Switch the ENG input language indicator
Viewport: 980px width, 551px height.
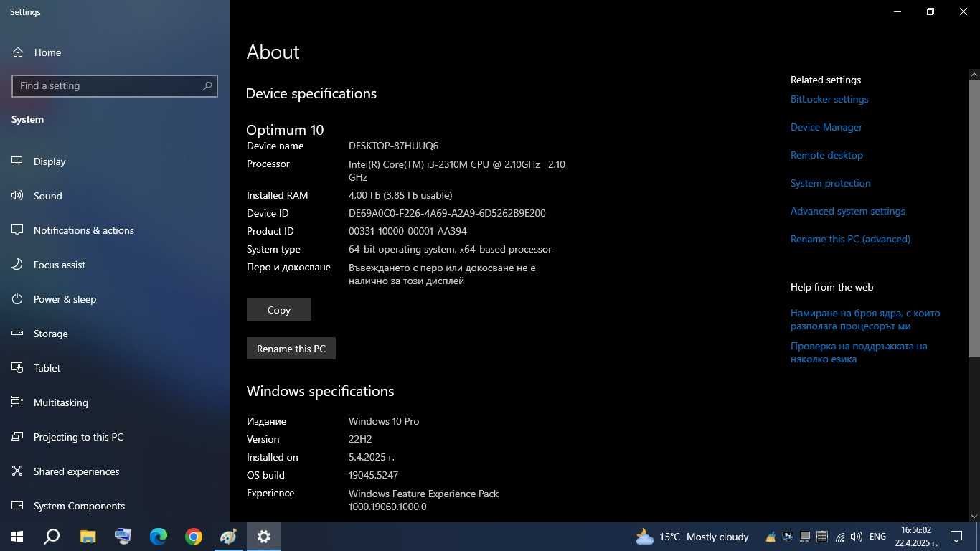coord(877,537)
